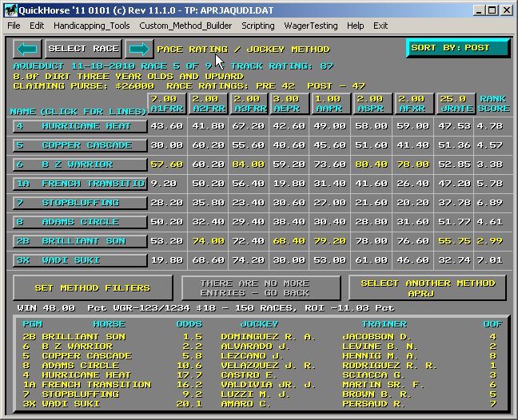Click the A1FRR column header
518x420 pixels.
click(x=166, y=104)
